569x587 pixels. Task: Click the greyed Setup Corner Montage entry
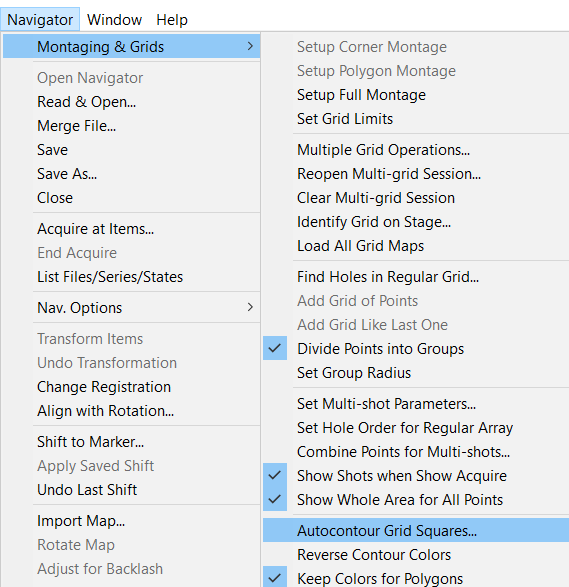(x=416, y=47)
